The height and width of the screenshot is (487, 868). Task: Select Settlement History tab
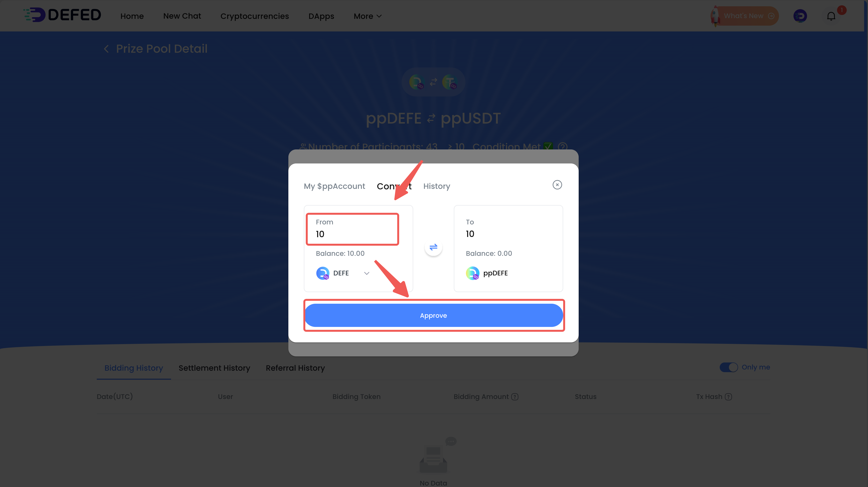click(x=214, y=368)
